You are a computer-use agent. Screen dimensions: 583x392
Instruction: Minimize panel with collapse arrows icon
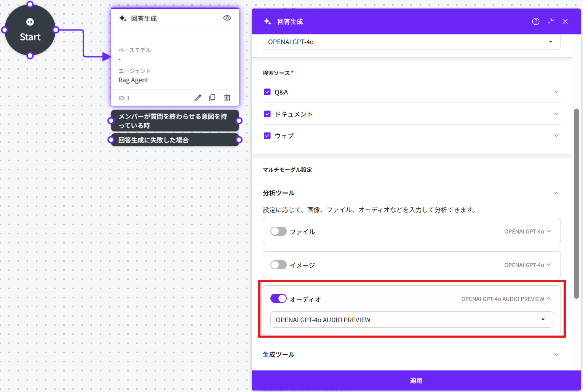click(x=551, y=22)
